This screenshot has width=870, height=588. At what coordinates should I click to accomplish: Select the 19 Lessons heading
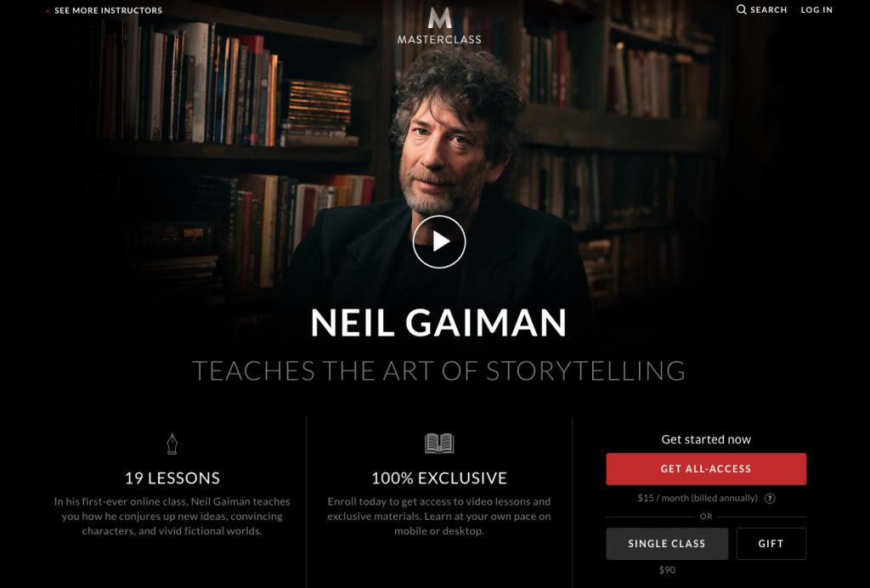(x=172, y=478)
